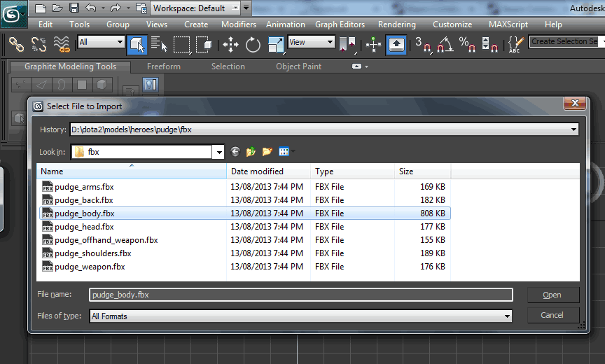The width and height of the screenshot is (605, 364).
Task: Activate the Select and Move tool
Action: coord(231,45)
